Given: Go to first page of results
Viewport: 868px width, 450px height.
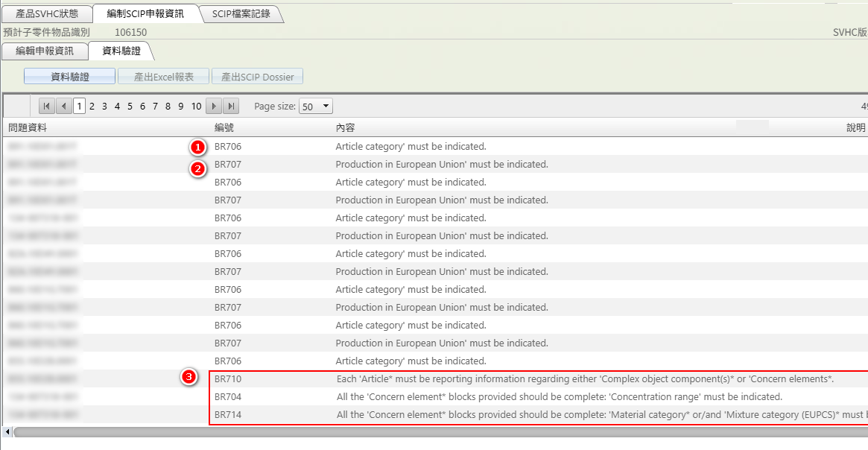Looking at the screenshot, I should coord(46,107).
